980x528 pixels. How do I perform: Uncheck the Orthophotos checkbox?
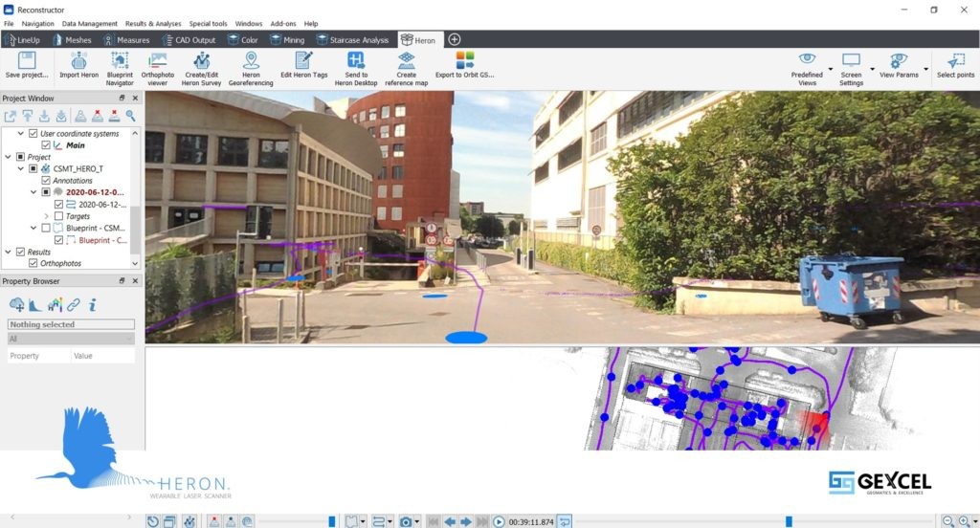[33, 264]
